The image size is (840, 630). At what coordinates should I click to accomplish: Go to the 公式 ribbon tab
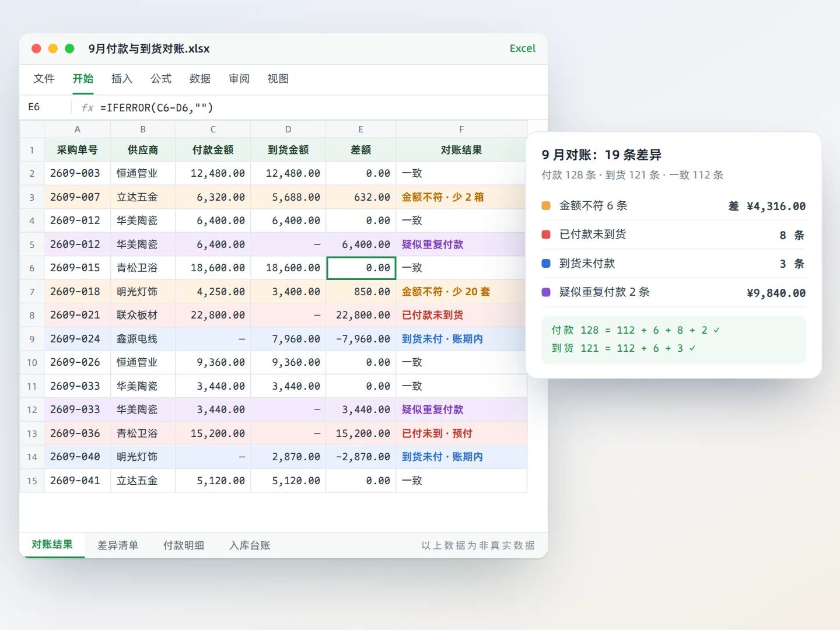tap(161, 79)
